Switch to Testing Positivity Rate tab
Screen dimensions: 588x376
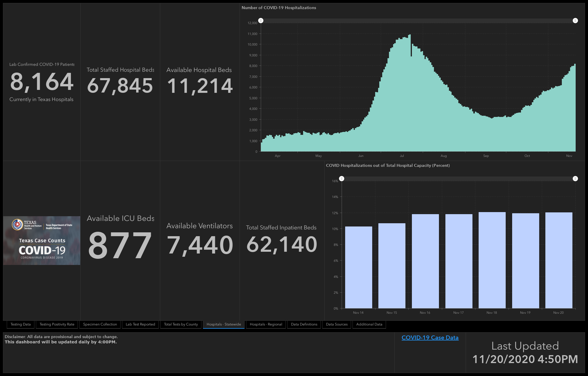click(x=57, y=324)
